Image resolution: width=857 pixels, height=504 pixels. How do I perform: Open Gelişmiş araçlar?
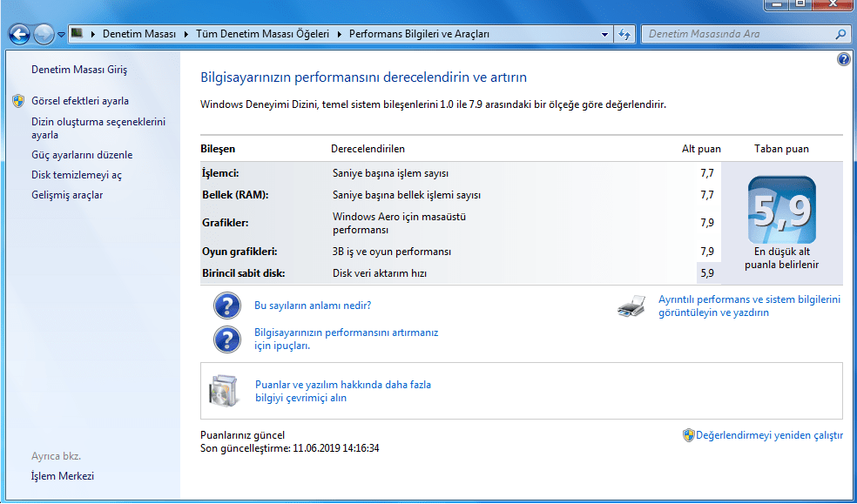tap(67, 195)
